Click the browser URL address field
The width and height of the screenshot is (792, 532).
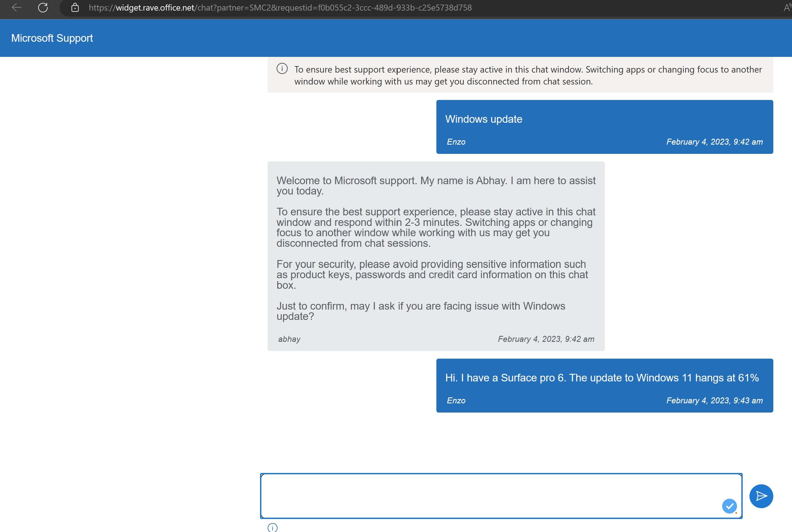coord(280,8)
